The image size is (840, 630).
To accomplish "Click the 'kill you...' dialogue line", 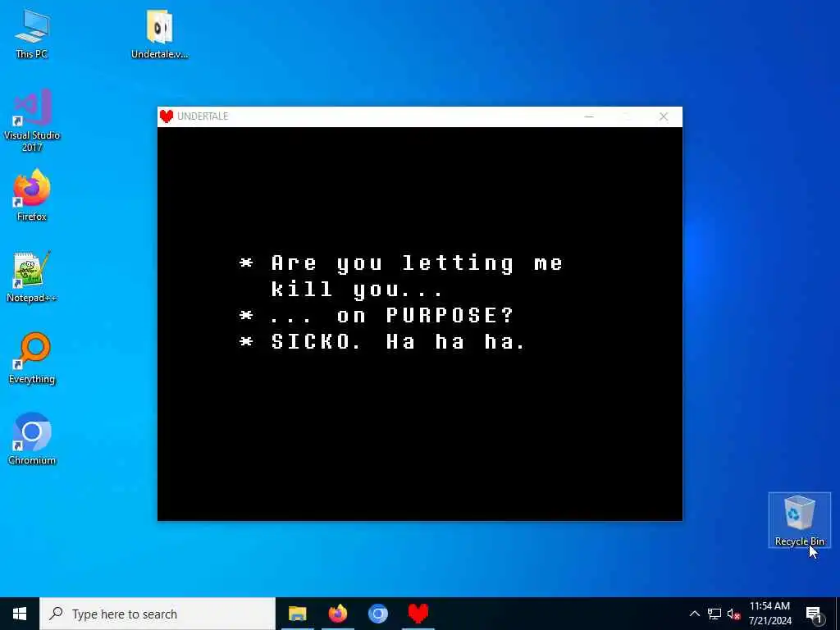I will [x=358, y=290].
